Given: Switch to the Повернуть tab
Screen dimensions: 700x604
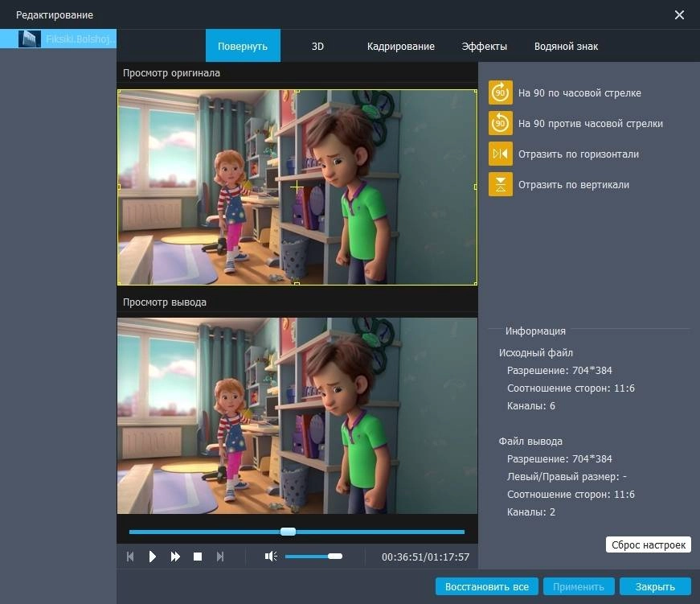Looking at the screenshot, I should [243, 46].
